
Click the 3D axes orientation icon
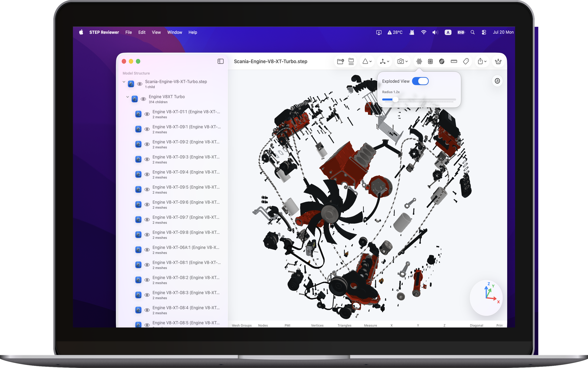click(383, 61)
